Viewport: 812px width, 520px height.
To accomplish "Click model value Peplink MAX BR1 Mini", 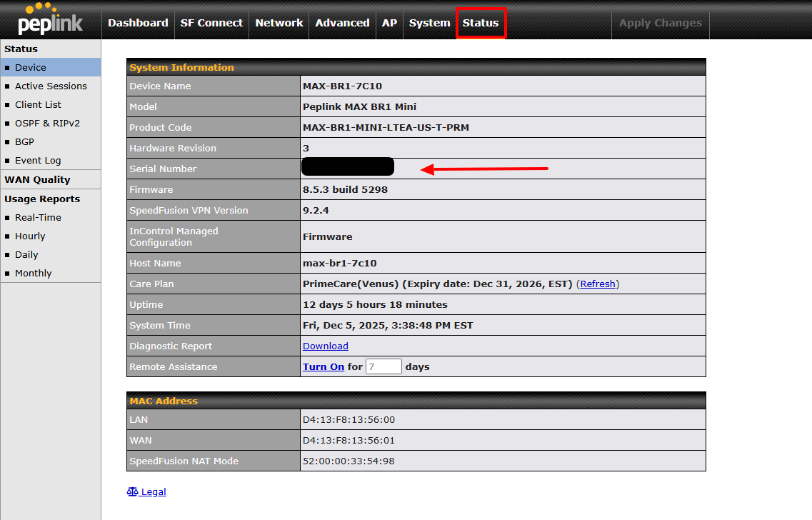I will [359, 106].
